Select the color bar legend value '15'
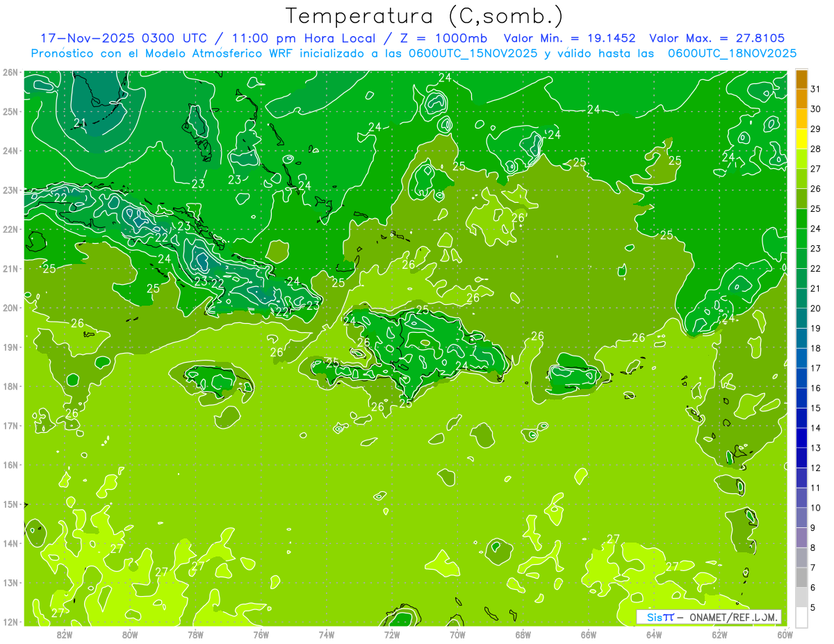834x644 pixels. [815, 408]
